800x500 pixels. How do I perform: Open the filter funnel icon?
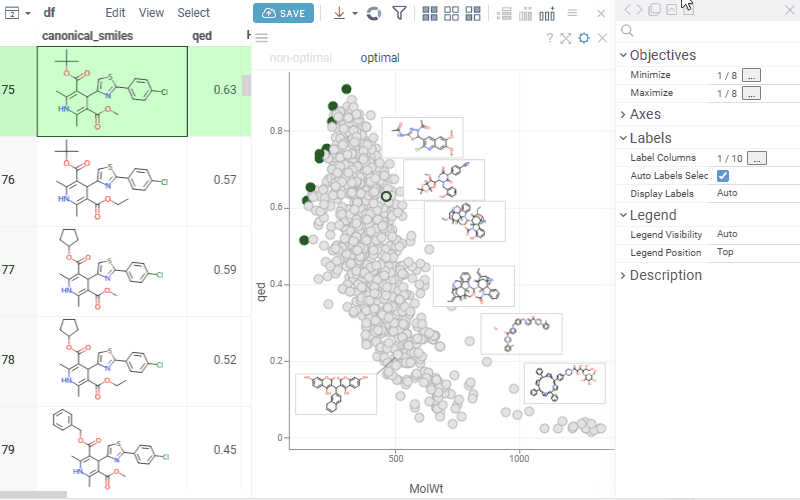point(399,13)
